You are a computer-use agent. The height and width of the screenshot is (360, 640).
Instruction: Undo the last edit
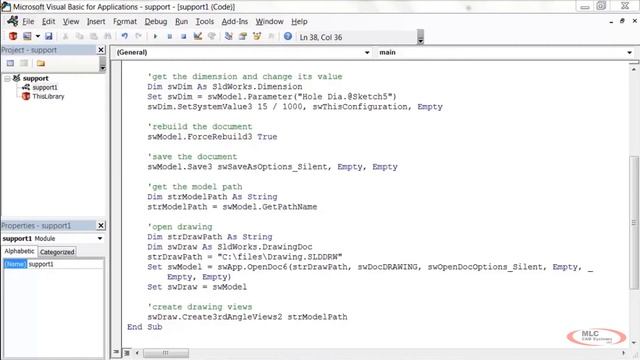pos(124,36)
